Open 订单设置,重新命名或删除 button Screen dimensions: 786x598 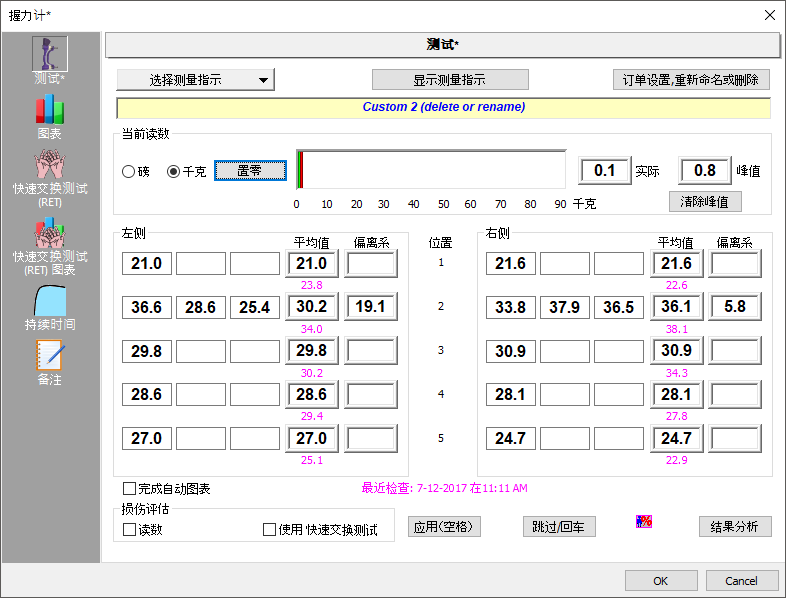(691, 80)
